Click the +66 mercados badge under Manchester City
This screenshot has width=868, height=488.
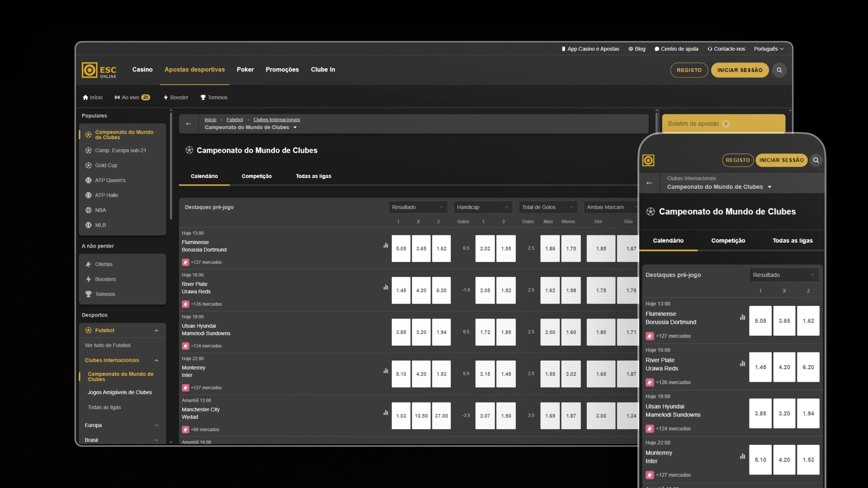point(201,430)
